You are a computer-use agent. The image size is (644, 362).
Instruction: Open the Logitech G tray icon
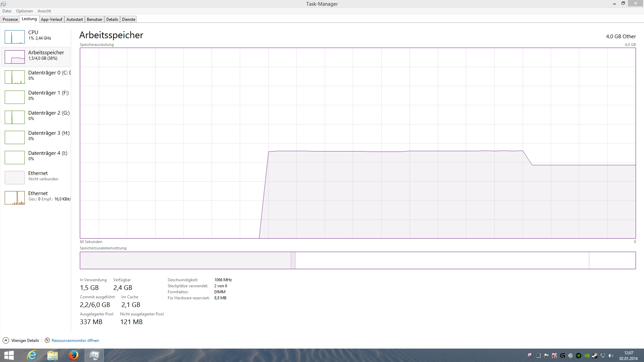pyautogui.click(x=562, y=356)
